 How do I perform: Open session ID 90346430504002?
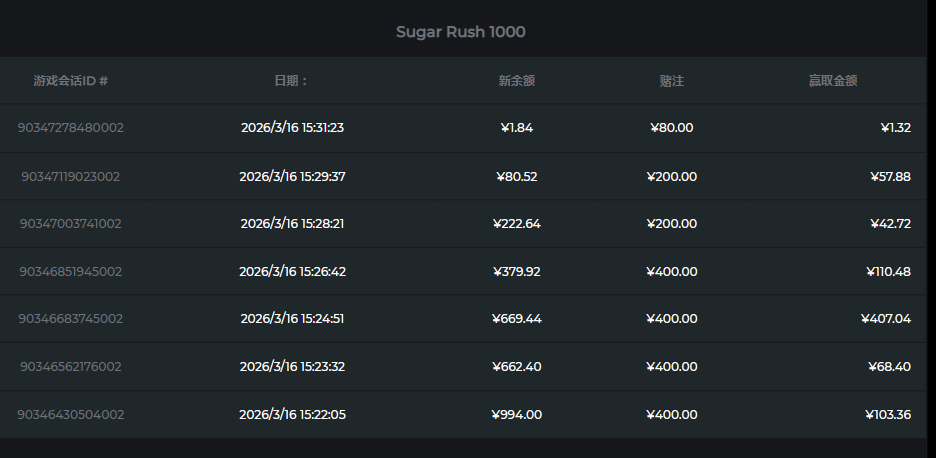71,414
